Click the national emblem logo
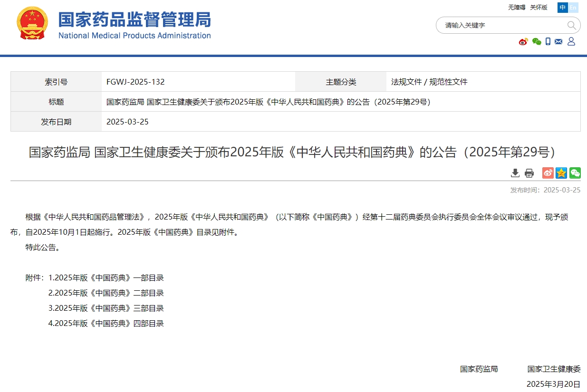Screen dimensions: 587x392 32,23
